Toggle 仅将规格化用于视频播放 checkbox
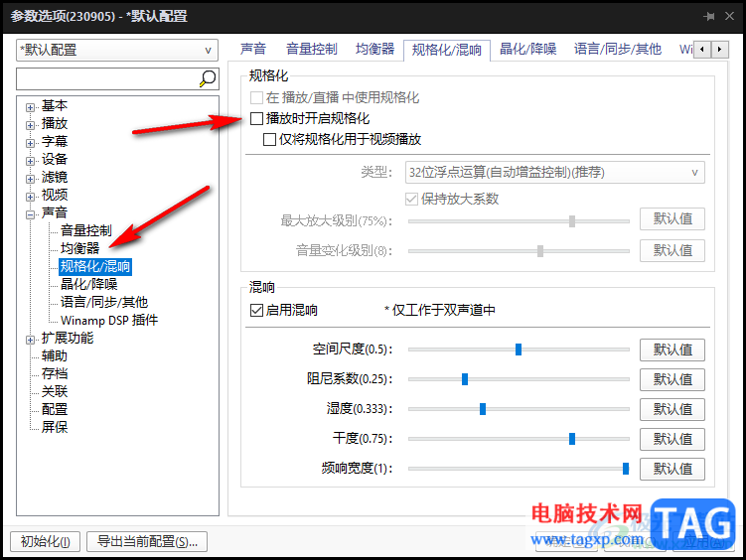This screenshot has height=560, width=746. 270,139
